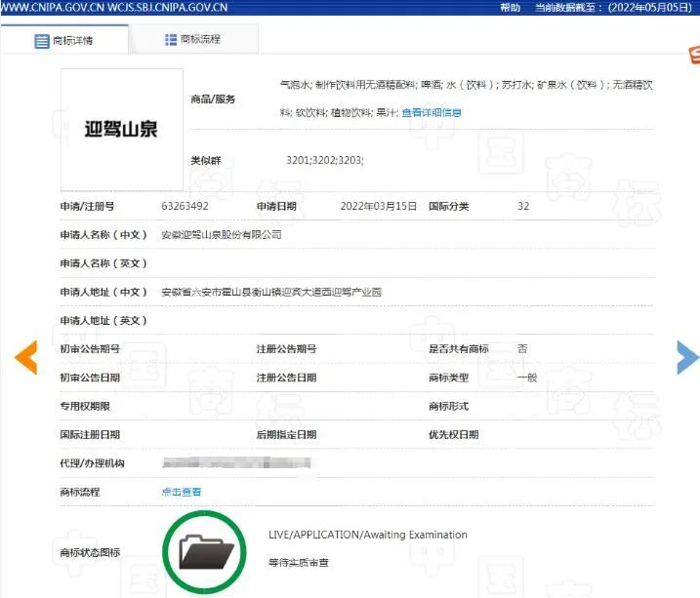Click the 等待实质审查 status text

click(x=298, y=563)
